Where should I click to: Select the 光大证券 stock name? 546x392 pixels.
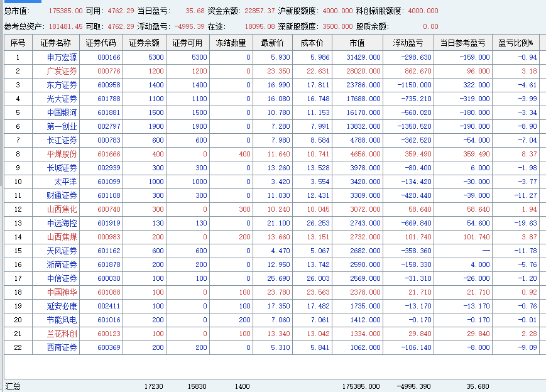(62, 99)
